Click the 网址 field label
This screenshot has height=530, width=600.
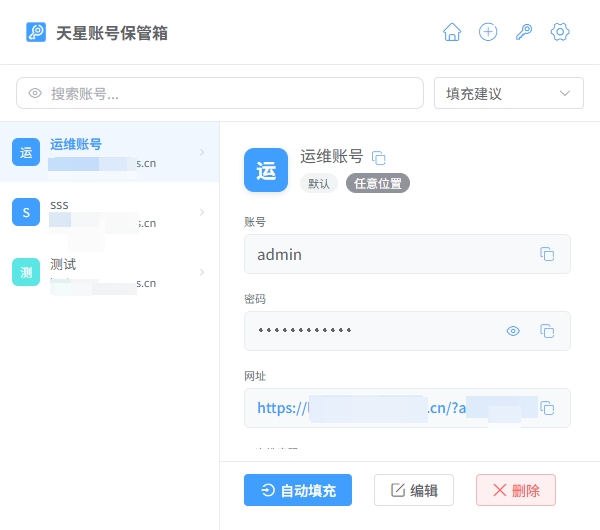click(255, 376)
